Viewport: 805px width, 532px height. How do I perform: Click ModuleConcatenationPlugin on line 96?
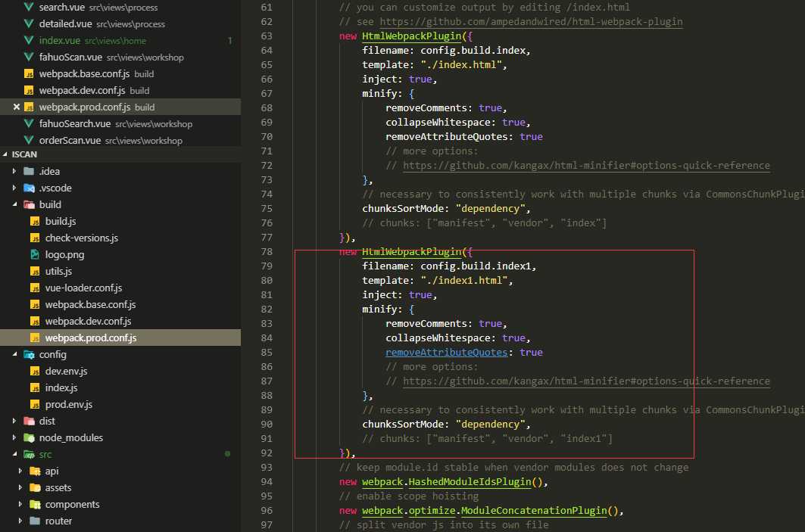(534, 511)
